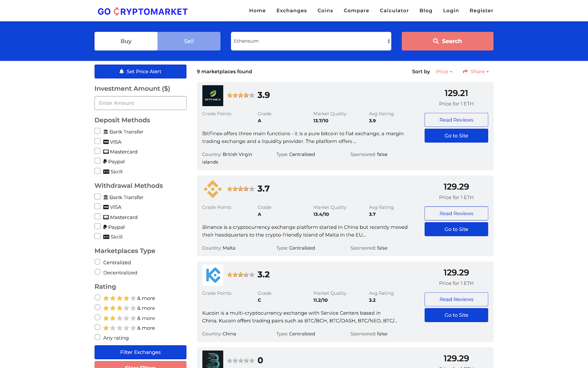588x368 pixels.
Task: Click the Bitfinex star rating
Action: 241,95
